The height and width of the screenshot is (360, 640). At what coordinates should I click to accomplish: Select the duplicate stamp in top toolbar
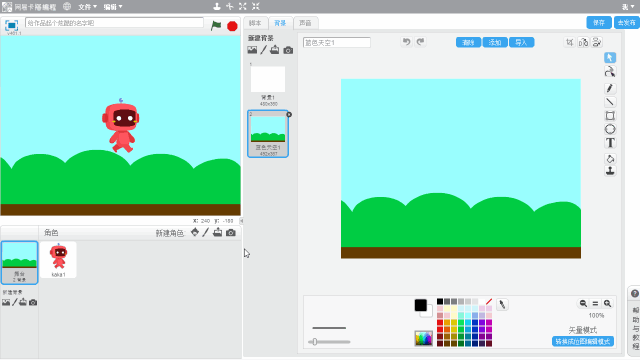click(217, 6)
